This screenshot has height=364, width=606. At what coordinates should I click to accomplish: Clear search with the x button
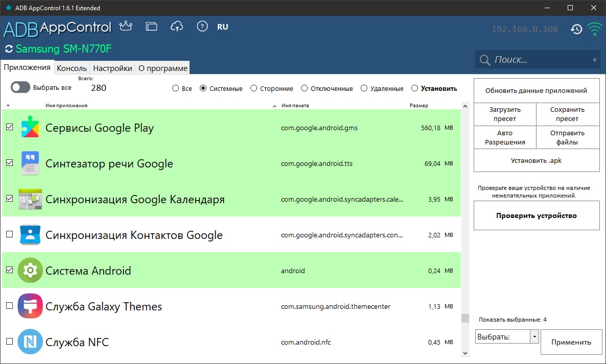(594, 60)
